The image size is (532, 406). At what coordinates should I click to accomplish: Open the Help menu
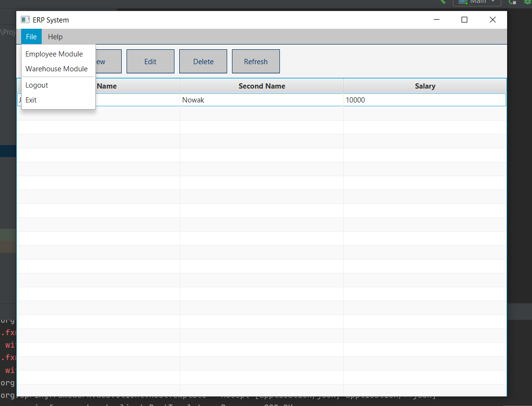click(55, 36)
